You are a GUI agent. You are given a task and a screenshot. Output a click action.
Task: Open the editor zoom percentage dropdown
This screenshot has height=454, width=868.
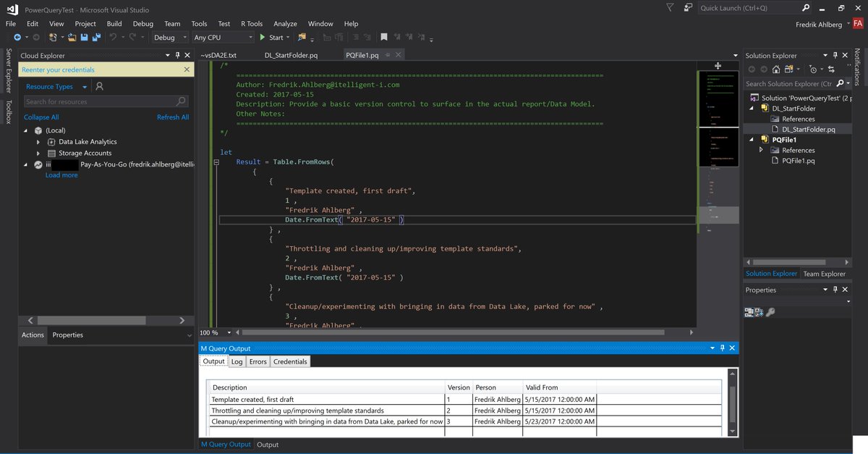229,332
